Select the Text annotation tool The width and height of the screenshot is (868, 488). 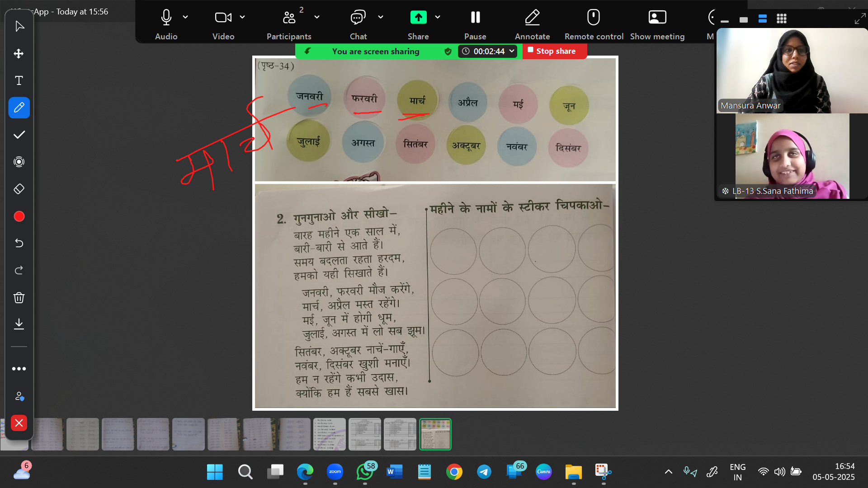click(x=19, y=81)
